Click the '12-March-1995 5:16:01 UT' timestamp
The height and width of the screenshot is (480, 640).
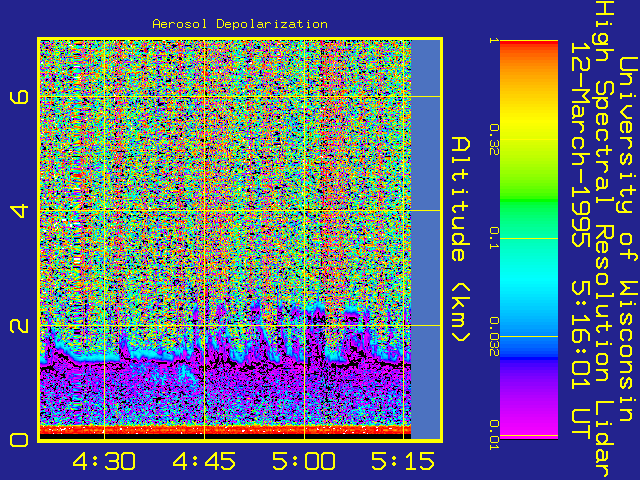coord(580,239)
